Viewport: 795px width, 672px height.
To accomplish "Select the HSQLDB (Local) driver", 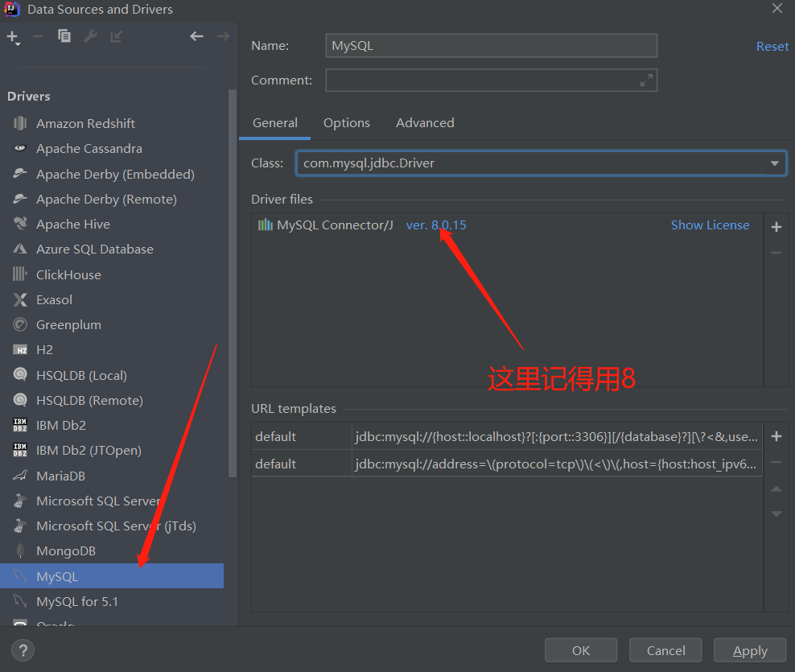I will point(112,375).
